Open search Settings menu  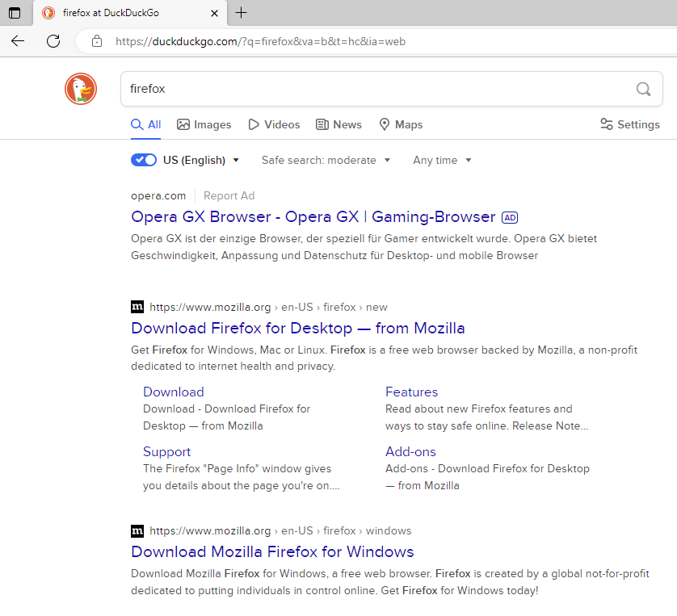630,124
